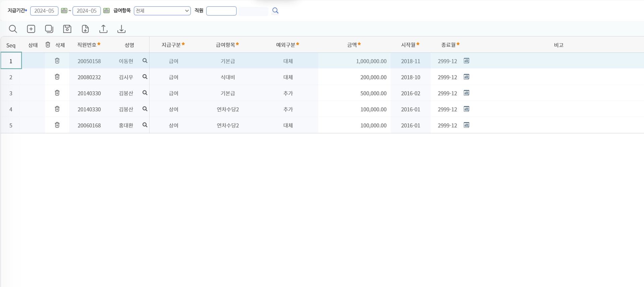Image resolution: width=644 pixels, height=287 pixels.
Task: Run search with the blue magnifier icon
Action: coord(275,11)
